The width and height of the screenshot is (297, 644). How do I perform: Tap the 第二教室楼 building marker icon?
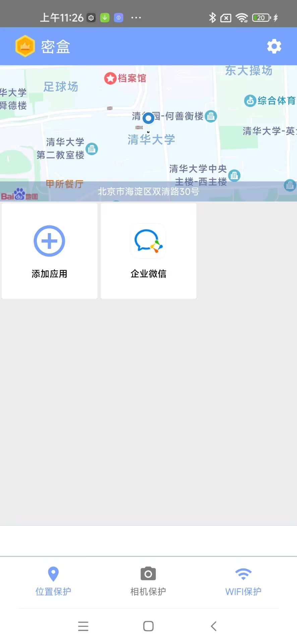[x=92, y=149]
